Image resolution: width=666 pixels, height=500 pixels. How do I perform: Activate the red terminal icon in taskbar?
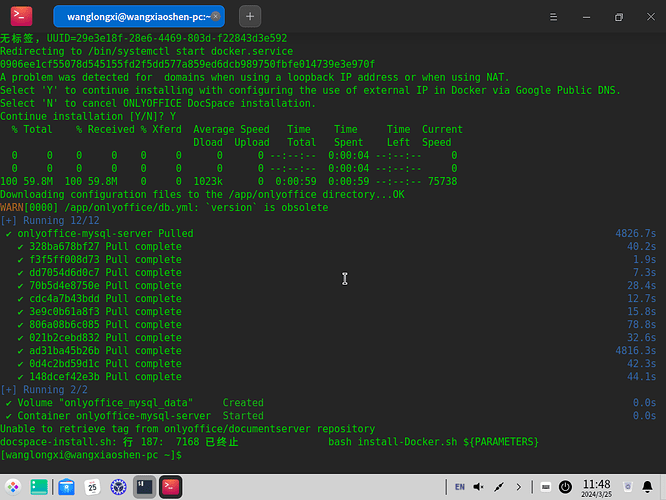pyautogui.click(x=171, y=487)
